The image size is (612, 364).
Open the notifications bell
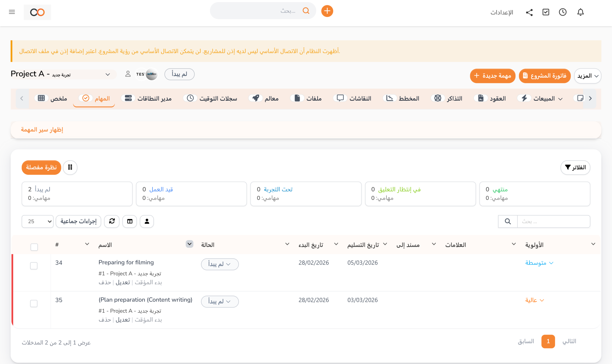pos(581,12)
